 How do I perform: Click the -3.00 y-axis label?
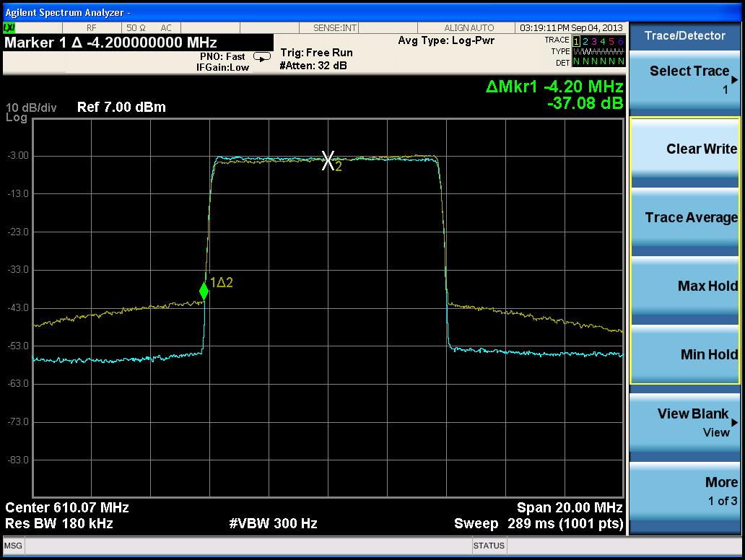pos(18,155)
